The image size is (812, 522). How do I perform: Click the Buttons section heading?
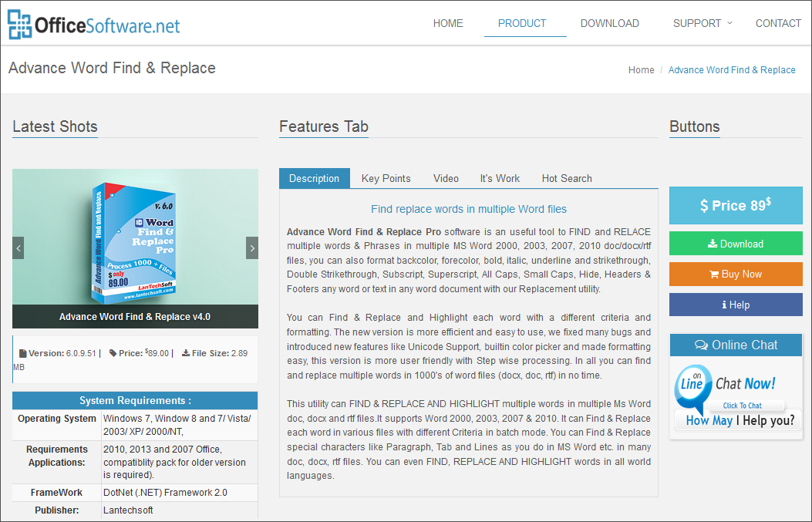695,126
